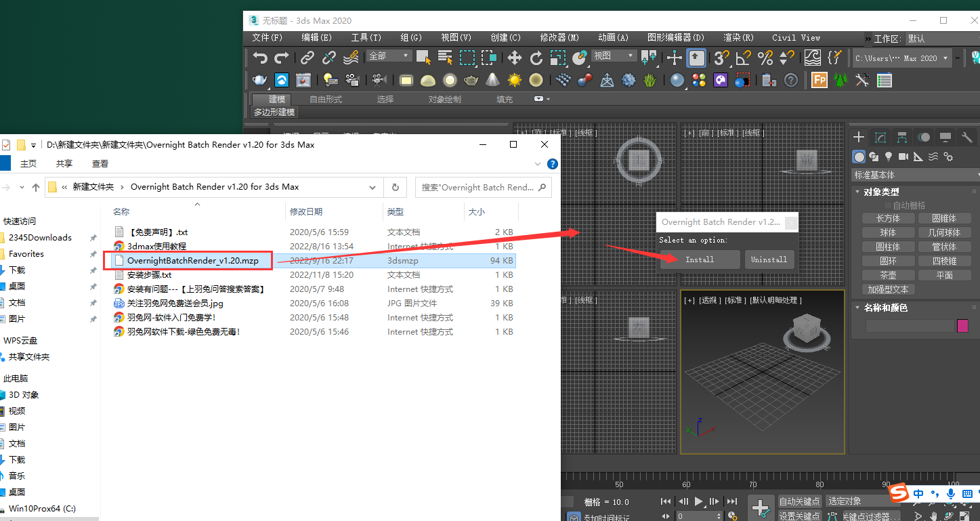Image resolution: width=980 pixels, height=521 pixels.
Task: Select the Scale tool icon
Action: pyautogui.click(x=558, y=58)
